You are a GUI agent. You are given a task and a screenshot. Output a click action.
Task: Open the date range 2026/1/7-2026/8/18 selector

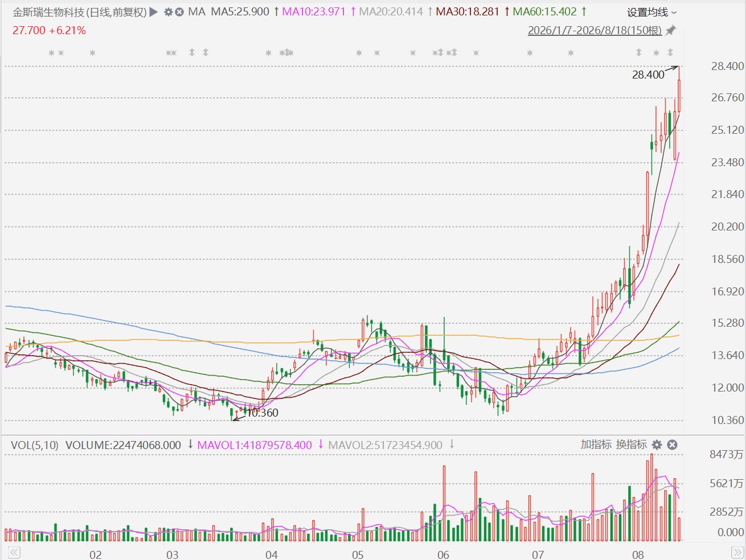[595, 30]
